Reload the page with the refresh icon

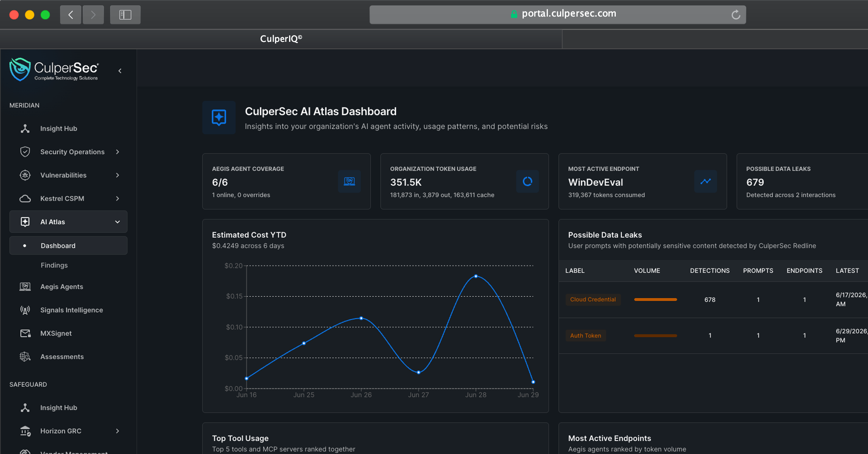pos(735,14)
